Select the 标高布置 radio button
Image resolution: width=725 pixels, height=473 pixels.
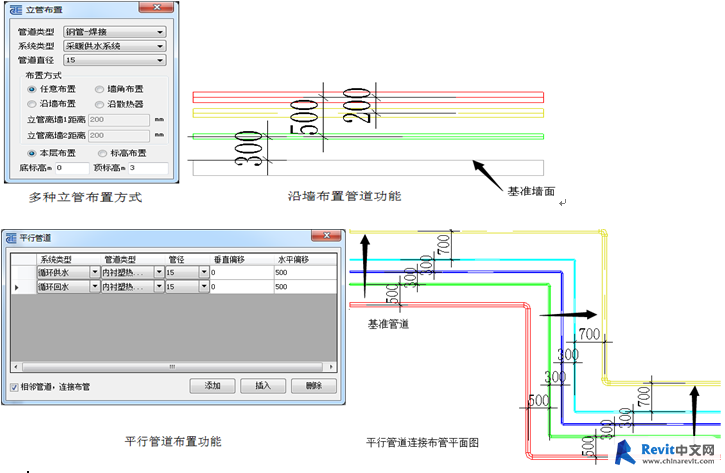click(x=103, y=153)
